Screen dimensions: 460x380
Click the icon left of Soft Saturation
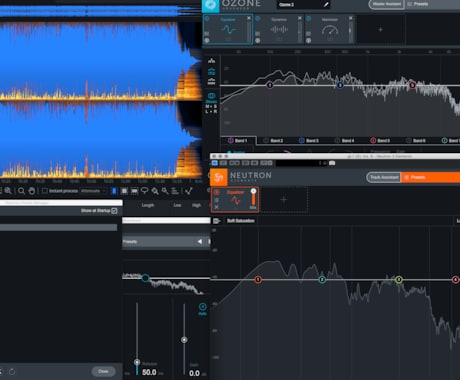pos(217,221)
